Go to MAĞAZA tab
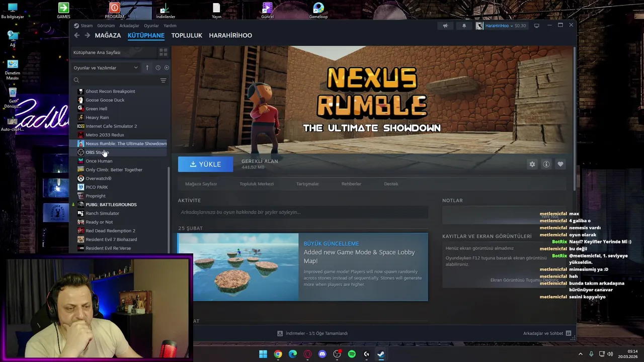644x362 pixels. coord(108,35)
